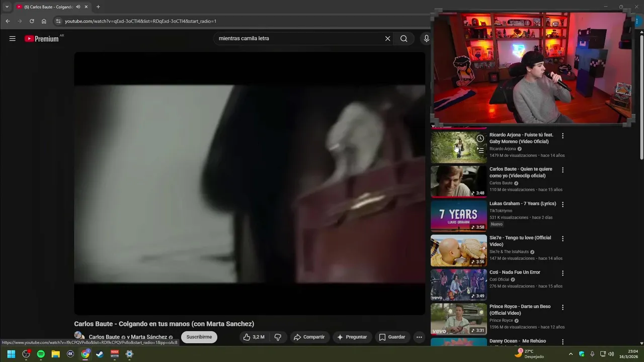Open options for Coti Nada Fue Un Error

coord(562,273)
